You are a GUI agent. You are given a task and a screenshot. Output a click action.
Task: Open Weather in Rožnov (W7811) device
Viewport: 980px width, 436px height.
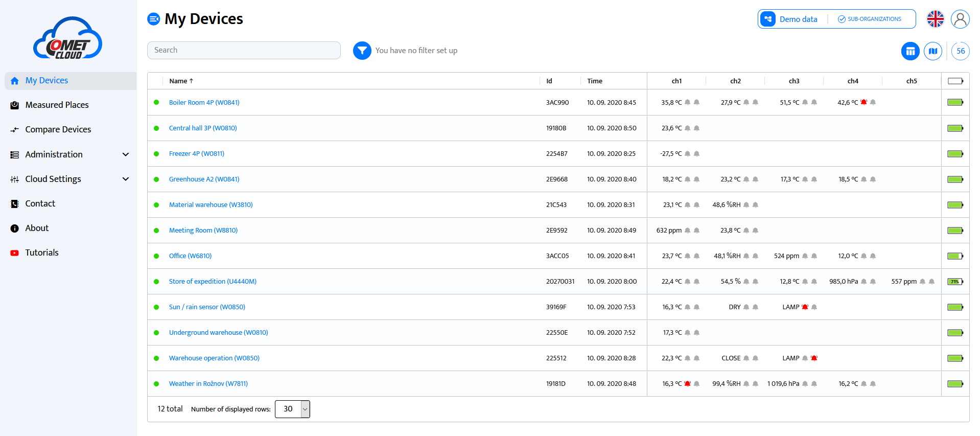tap(208, 383)
